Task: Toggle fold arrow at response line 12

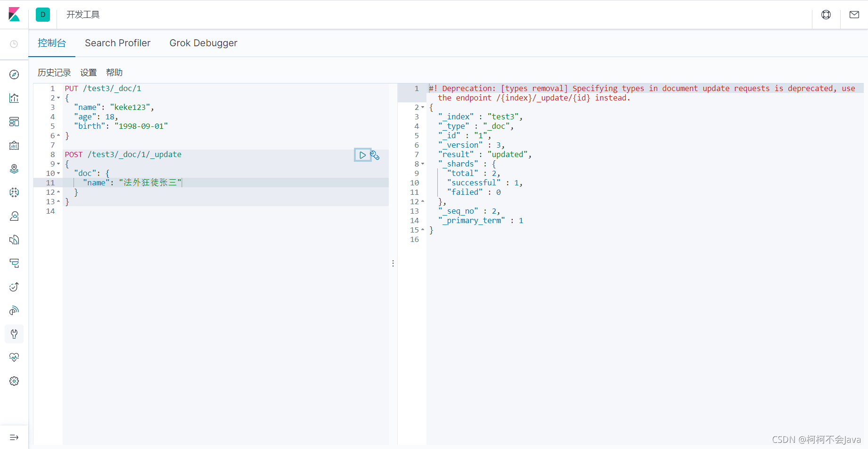Action: coord(423,202)
